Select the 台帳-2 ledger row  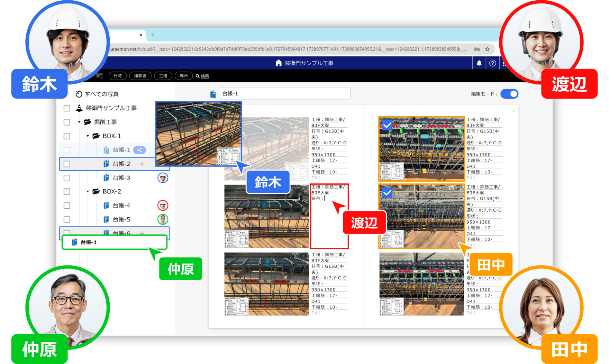coord(114,164)
